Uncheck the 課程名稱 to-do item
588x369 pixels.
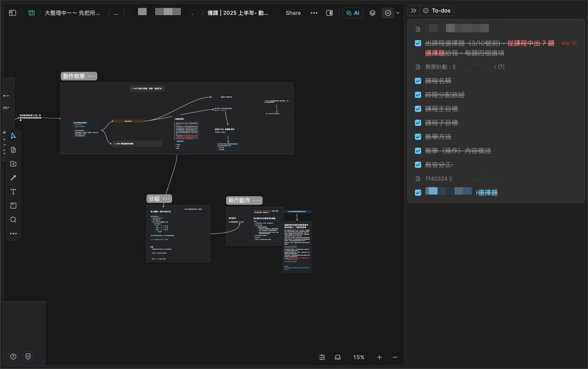click(x=418, y=81)
